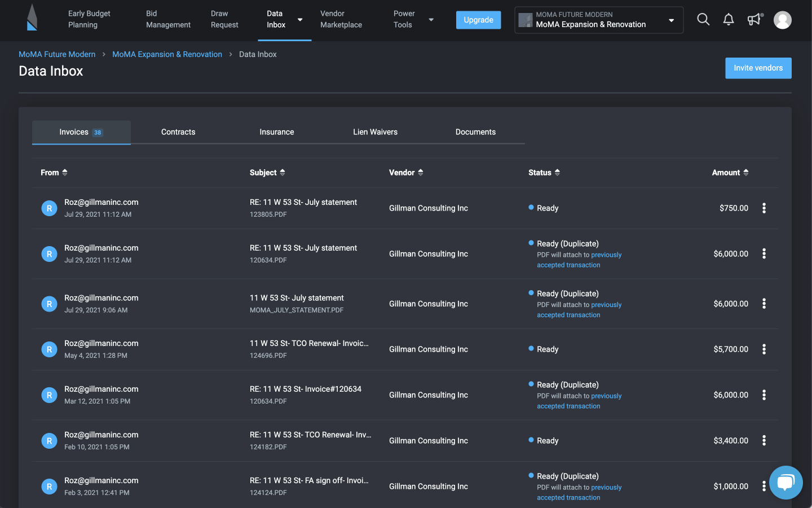812x508 pixels.
Task: Open previously accepted transaction link for the $1,000.00 row
Action: 579,493
